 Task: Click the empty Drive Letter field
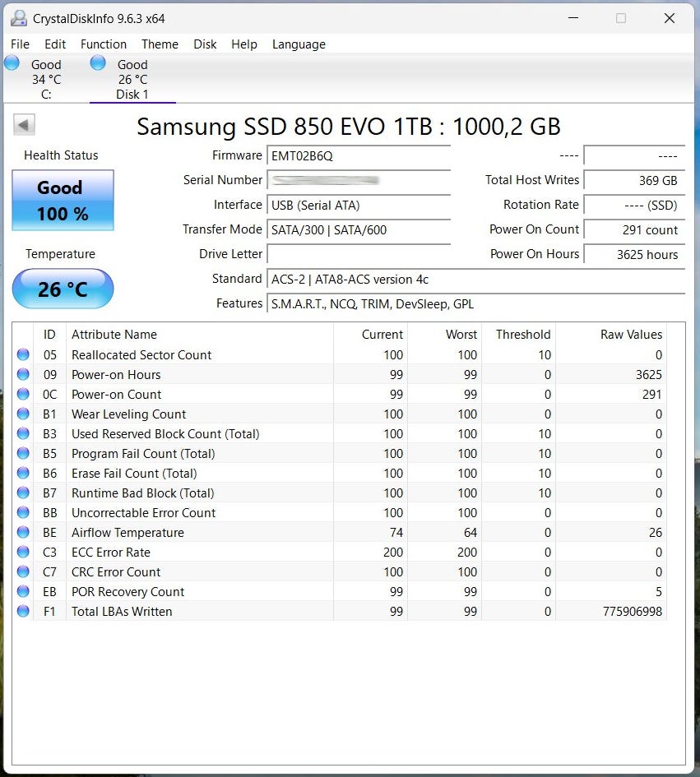359,254
